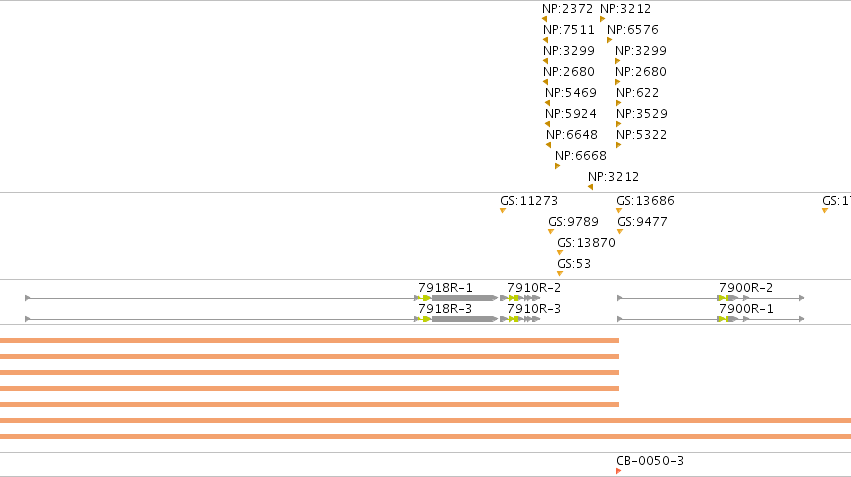Screen dimensions: 851x477
Task: Select NP:2680 label with the left-pointing marker
Action: pos(569,72)
